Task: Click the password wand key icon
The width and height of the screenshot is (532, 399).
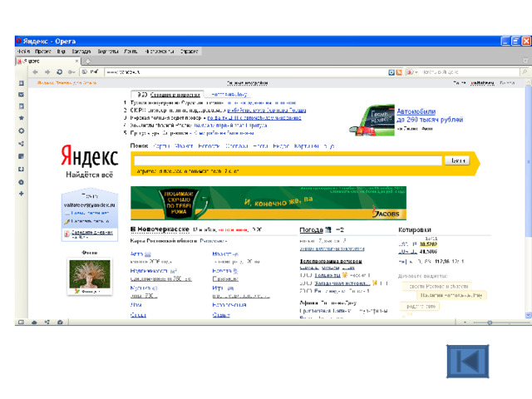Action: coord(71,72)
